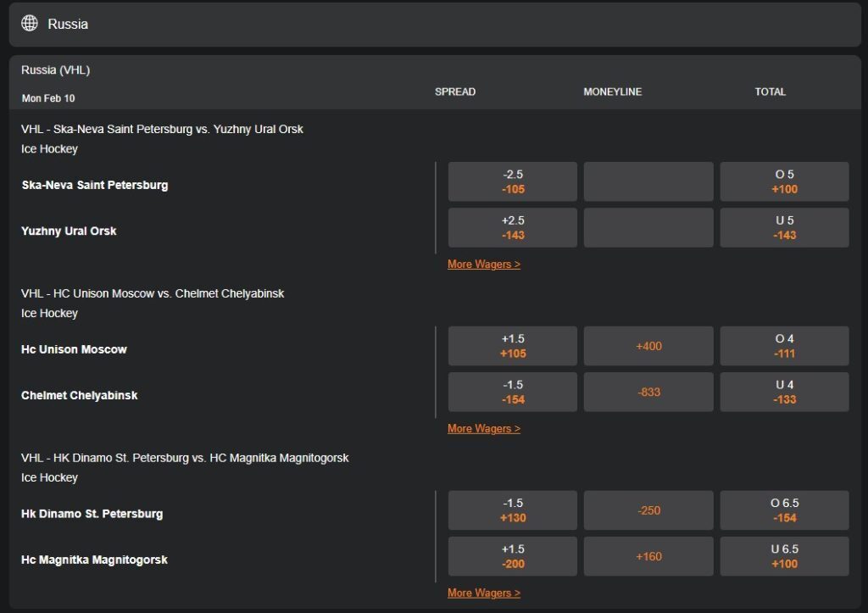
Task: Click the Mon Feb 10 date label
Action: coord(48,98)
